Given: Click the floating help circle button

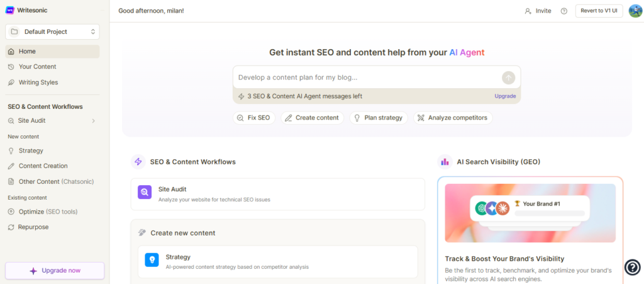Looking at the screenshot, I should click(633, 267).
